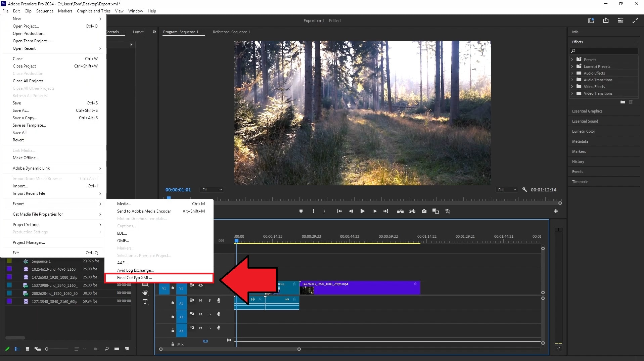Open the Essential Sound panel
The height and width of the screenshot is (361, 644).
coord(585,121)
